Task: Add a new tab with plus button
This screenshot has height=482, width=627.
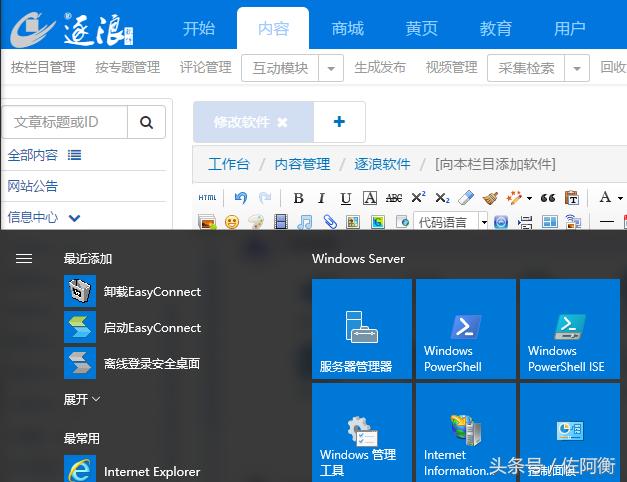Action: point(339,122)
